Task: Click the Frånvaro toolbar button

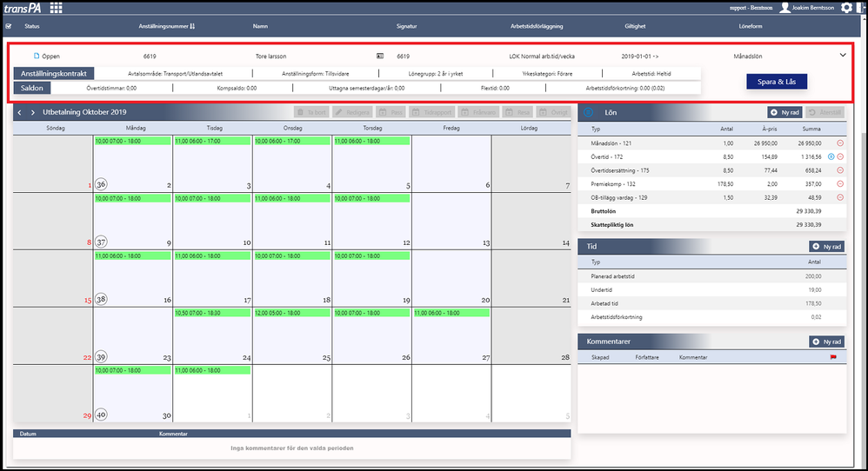Action: pyautogui.click(x=478, y=112)
